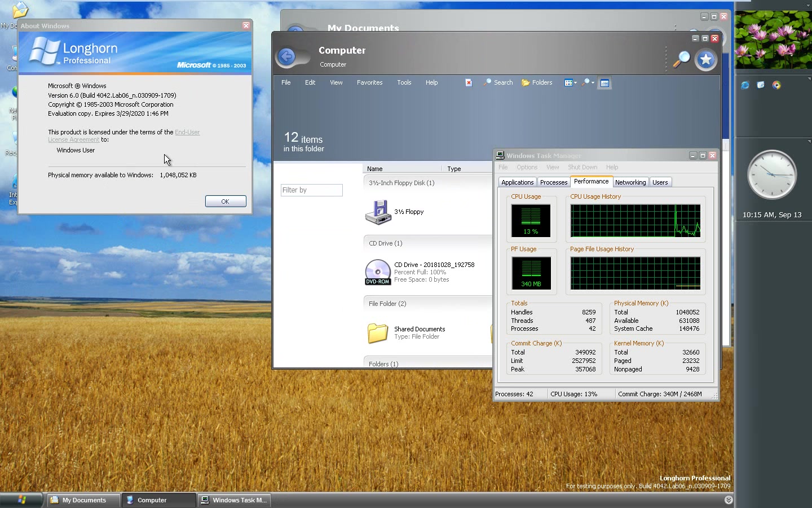Click the PF Usage 340 MB meter
Viewport: 812px width, 508px height.
pyautogui.click(x=531, y=273)
